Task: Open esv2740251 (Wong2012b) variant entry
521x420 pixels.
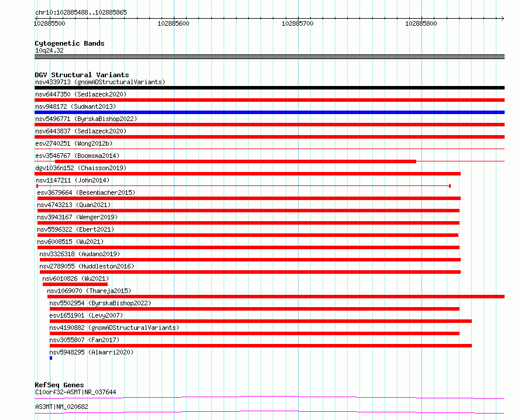Action: (74, 143)
